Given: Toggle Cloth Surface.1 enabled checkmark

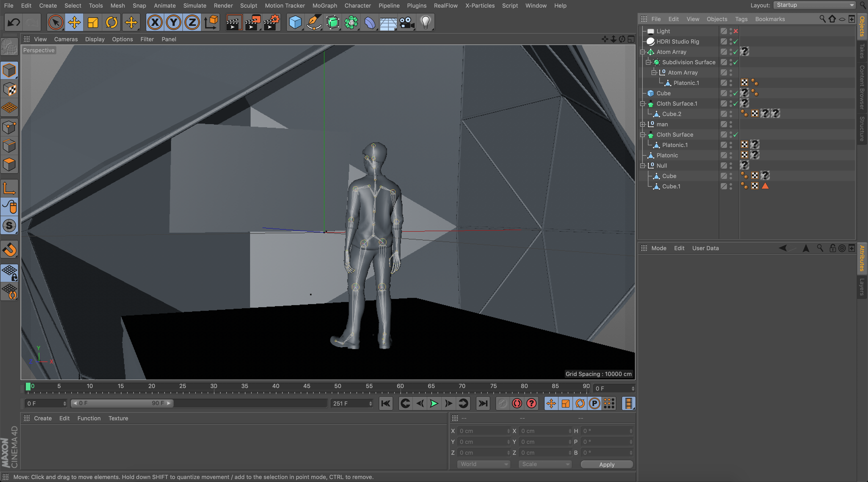Looking at the screenshot, I should (736, 103).
